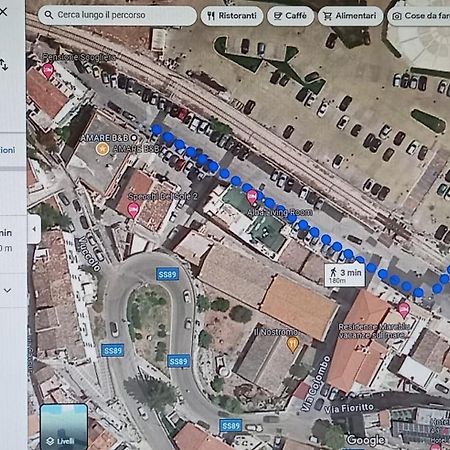450x450 pixels.
Task: Open the Livelli layers thumbnail
Action: point(64,427)
